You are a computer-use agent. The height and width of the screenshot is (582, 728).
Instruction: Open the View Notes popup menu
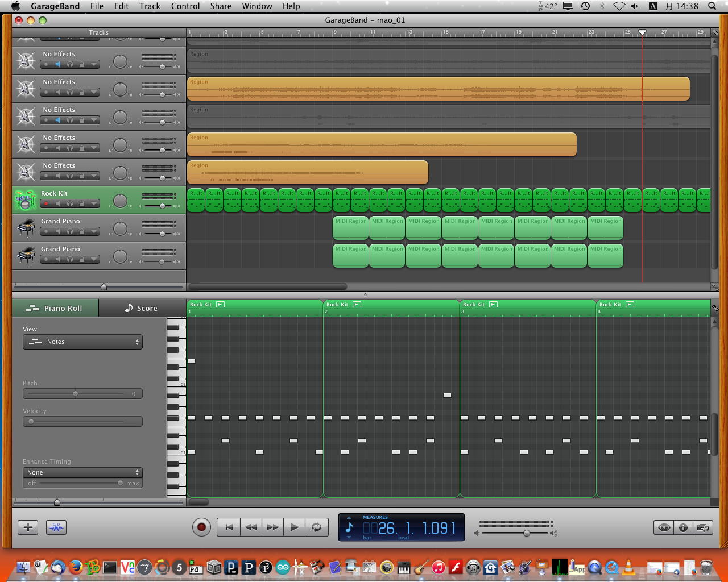[82, 342]
